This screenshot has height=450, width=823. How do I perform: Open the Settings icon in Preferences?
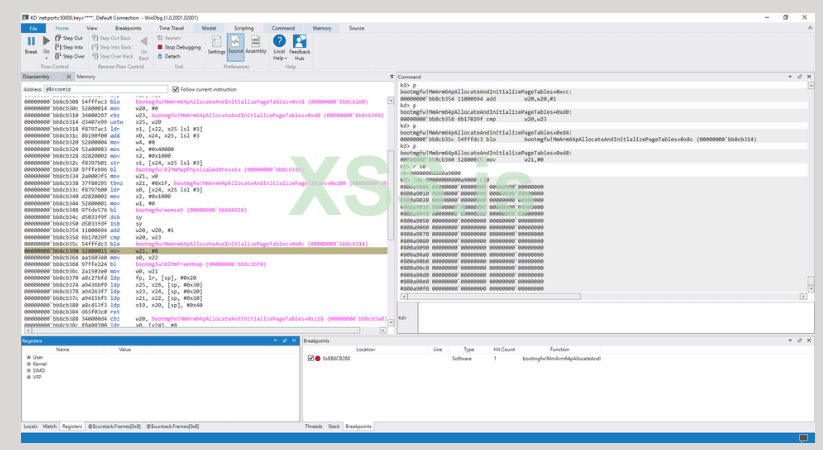tap(216, 45)
